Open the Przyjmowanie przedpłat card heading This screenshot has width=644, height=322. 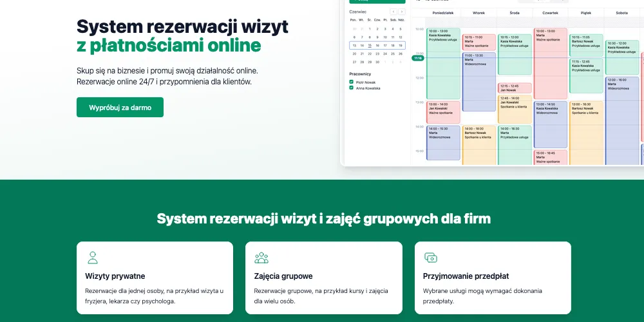[x=466, y=276]
